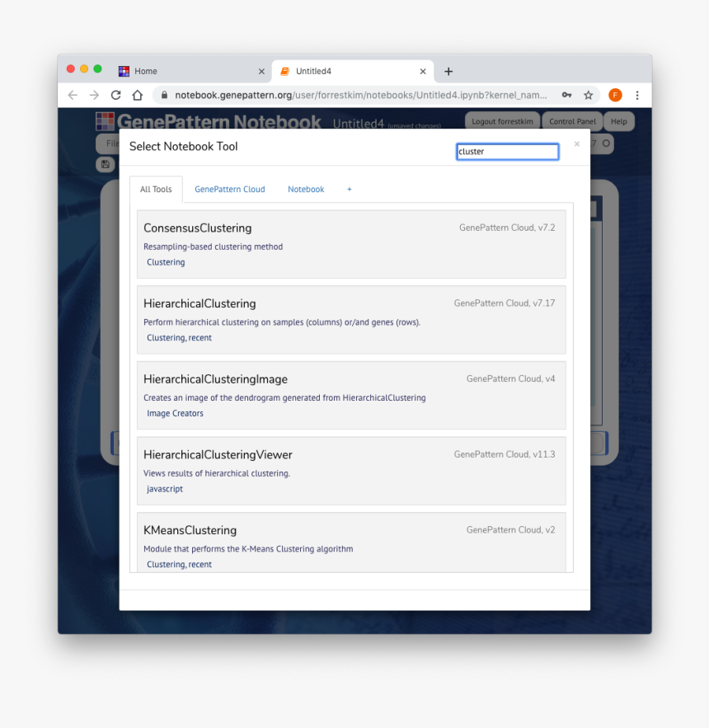709x728 pixels.
Task: Go back with browser back arrow
Action: tap(73, 95)
